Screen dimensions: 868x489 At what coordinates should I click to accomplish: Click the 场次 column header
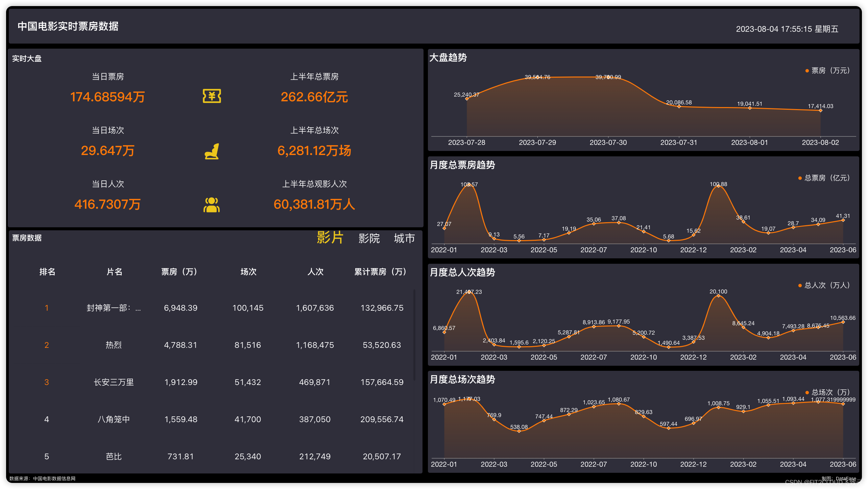tap(248, 272)
